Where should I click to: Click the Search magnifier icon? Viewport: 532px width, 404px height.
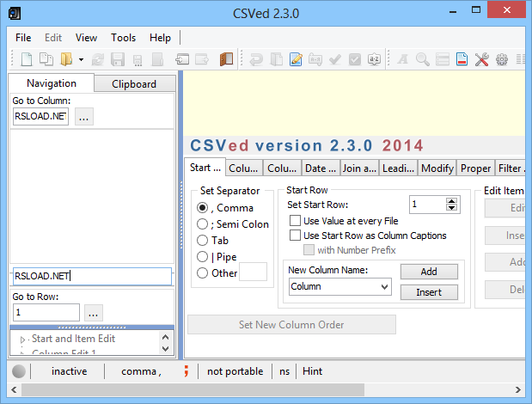[422, 59]
